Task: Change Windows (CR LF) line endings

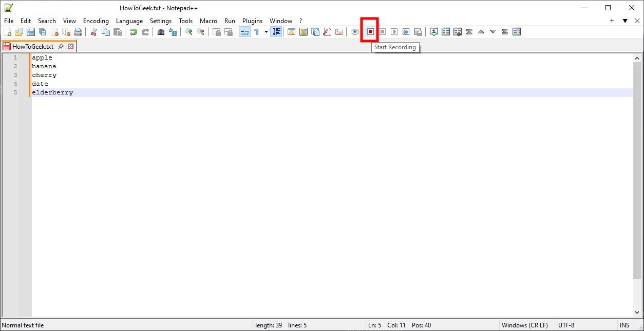Action: [525, 325]
